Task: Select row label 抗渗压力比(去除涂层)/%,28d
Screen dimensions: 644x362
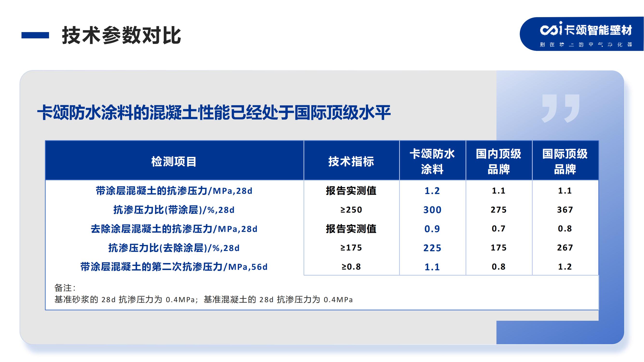Action: (174, 248)
